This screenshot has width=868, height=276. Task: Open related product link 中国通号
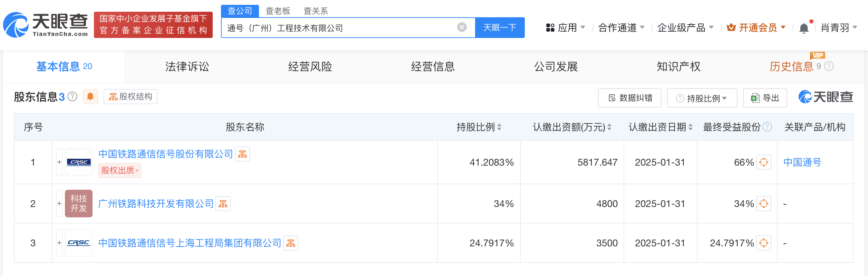click(802, 162)
